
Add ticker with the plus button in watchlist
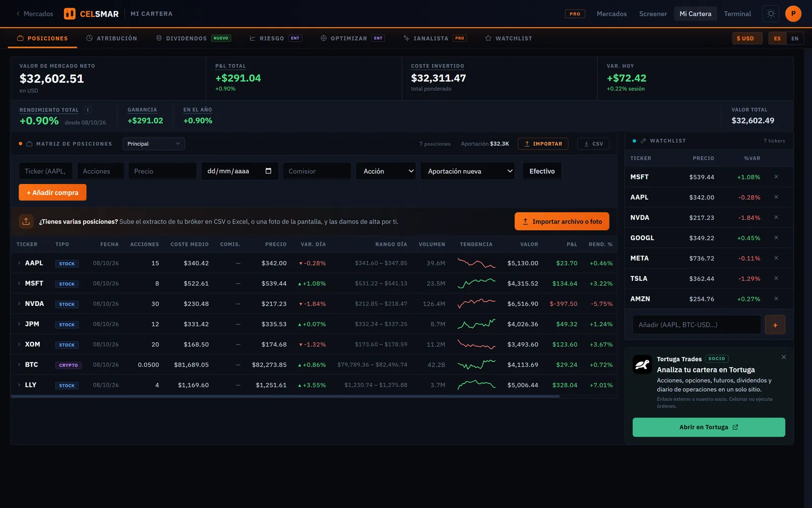click(775, 325)
